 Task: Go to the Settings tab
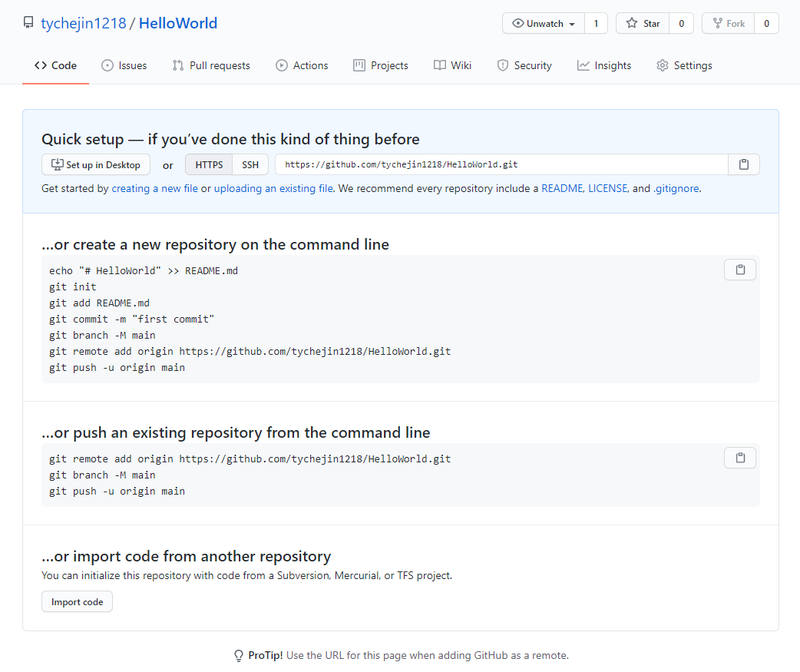point(684,66)
